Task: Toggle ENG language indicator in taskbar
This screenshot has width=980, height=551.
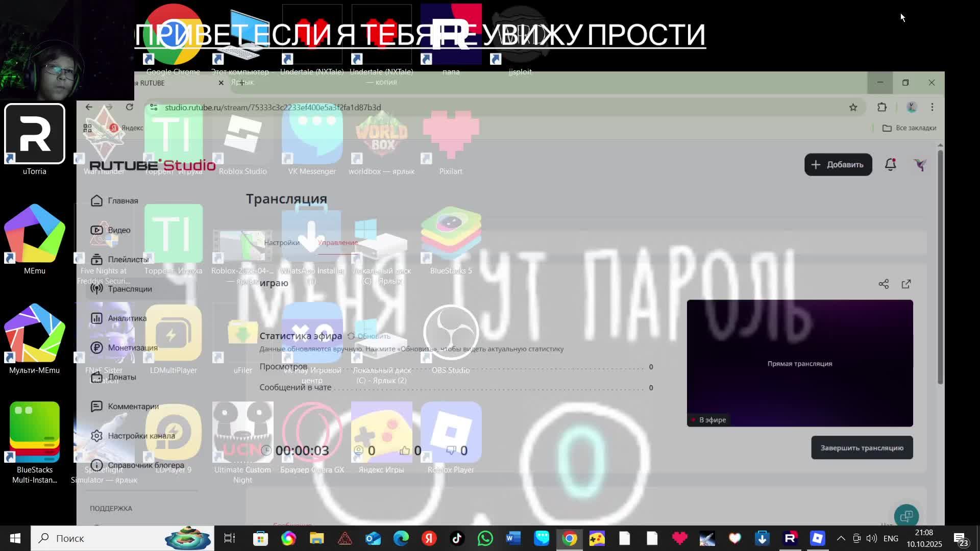Action: pos(891,538)
